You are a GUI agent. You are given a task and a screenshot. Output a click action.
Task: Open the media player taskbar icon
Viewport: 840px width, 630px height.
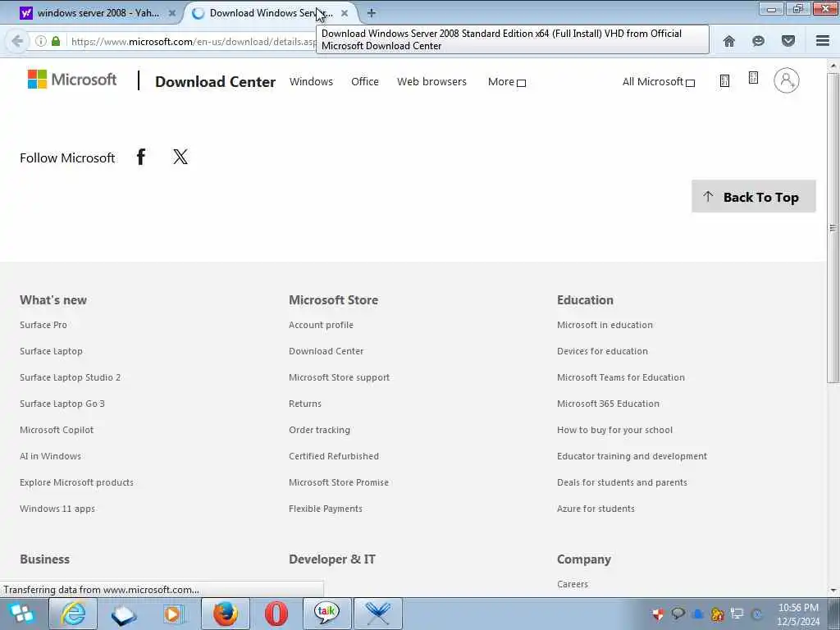point(175,614)
